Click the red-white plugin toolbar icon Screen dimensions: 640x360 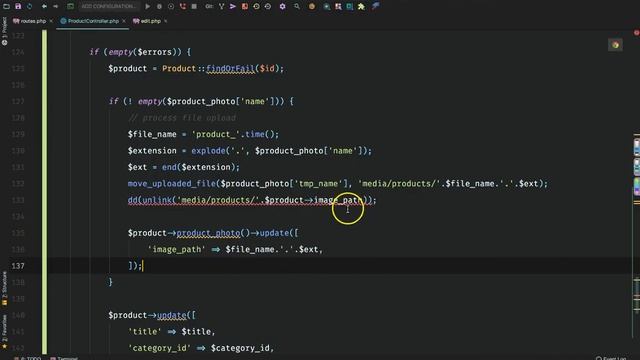pos(338,6)
